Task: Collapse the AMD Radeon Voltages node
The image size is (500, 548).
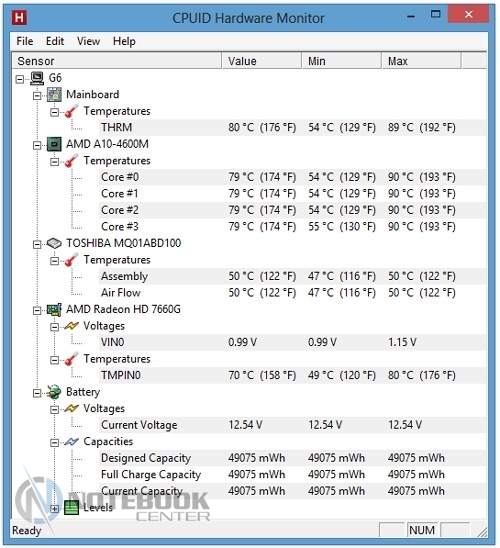Action: point(55,327)
